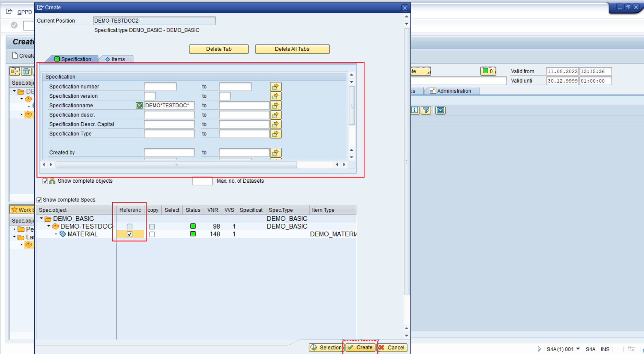Click the trash delete icon in left toolbar
Viewport: 644px width, 354px height.
tap(26, 71)
